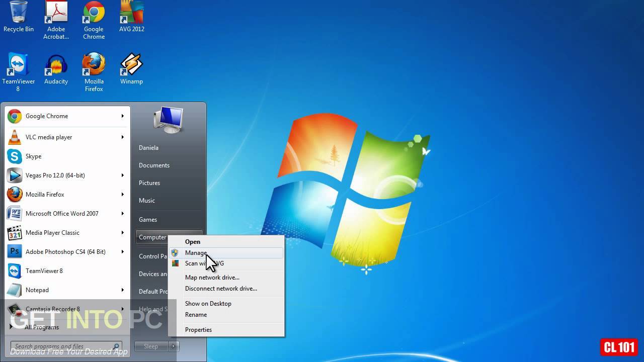Viewport: 644px width, 362px height.
Task: Click the search magnifier icon
Action: [x=116, y=346]
